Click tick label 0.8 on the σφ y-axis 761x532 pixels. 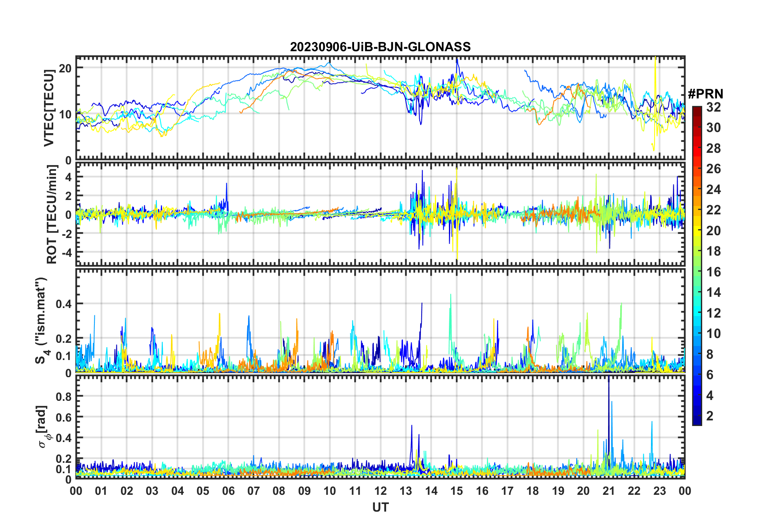click(64, 396)
